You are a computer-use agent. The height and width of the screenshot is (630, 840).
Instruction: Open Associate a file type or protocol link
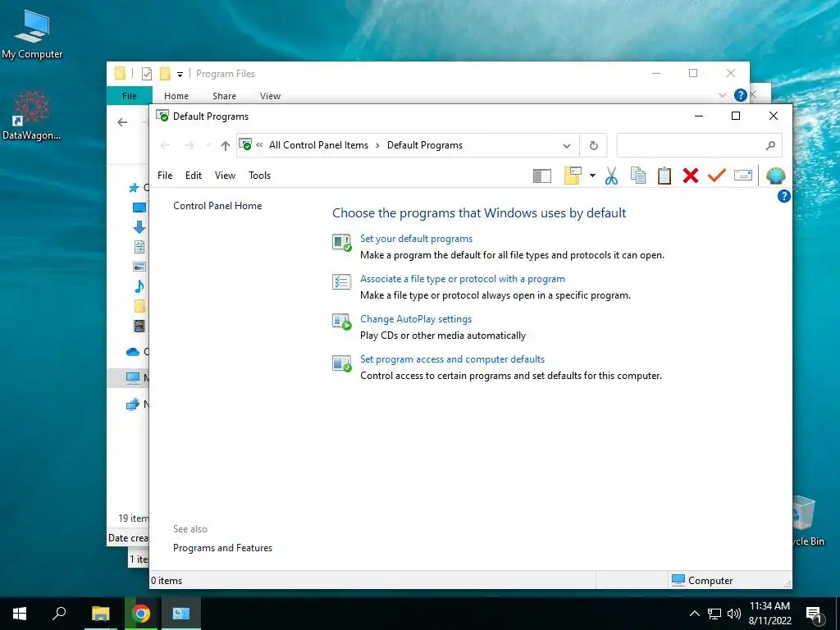tap(463, 279)
